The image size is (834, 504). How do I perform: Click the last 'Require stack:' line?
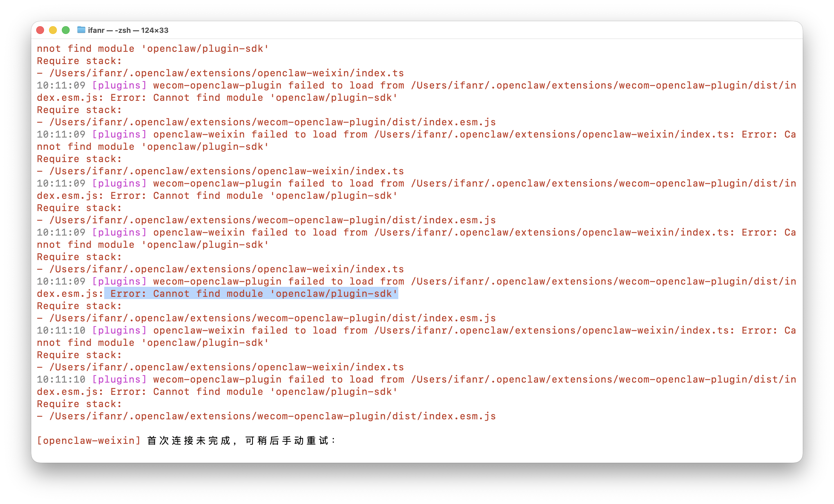79,404
